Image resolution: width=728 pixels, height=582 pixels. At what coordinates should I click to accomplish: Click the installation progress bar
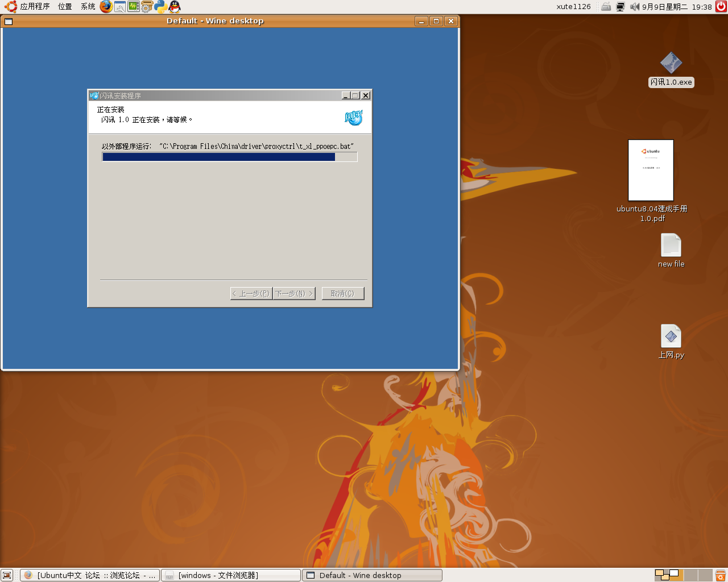point(230,157)
